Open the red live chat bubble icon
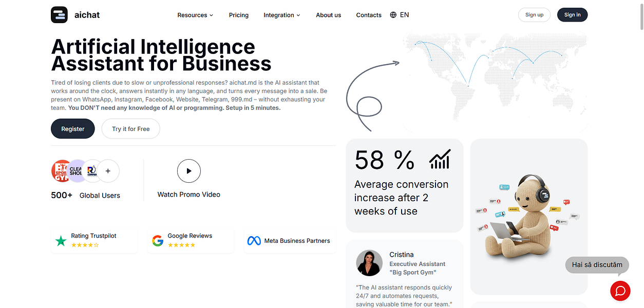This screenshot has width=644, height=308. [620, 291]
